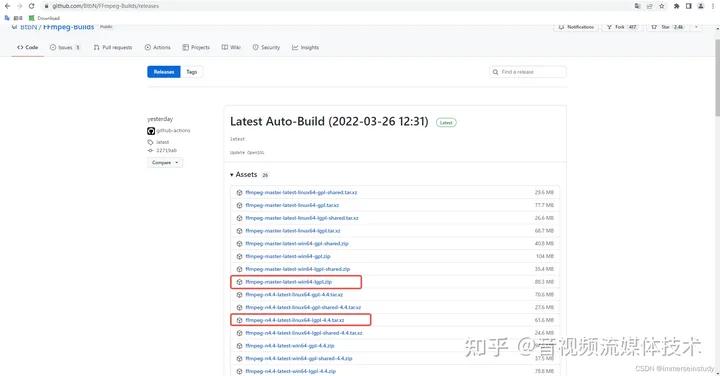Download ffmpeg-n4.4-latest-linux64-gpl-4.4.tar.xz

pyautogui.click(x=294, y=294)
